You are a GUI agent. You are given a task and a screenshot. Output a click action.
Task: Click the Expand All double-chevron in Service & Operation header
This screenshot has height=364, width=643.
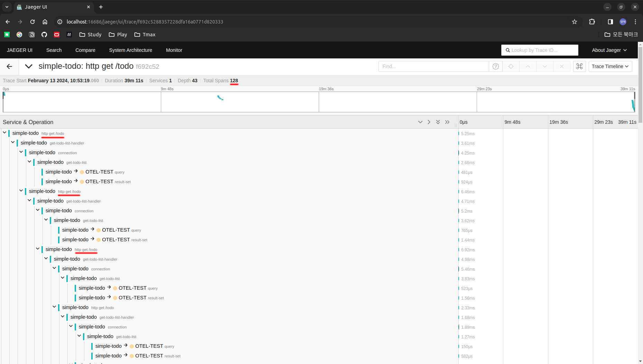click(x=438, y=122)
